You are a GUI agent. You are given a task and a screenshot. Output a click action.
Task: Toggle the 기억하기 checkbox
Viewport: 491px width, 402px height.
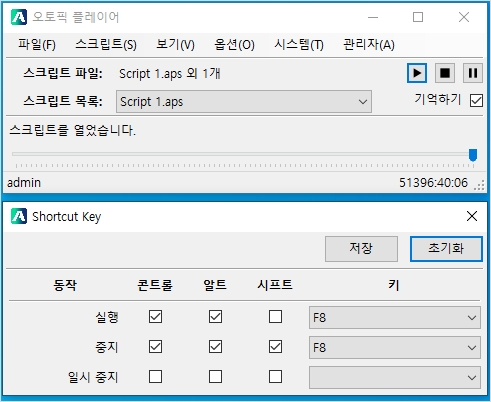476,100
